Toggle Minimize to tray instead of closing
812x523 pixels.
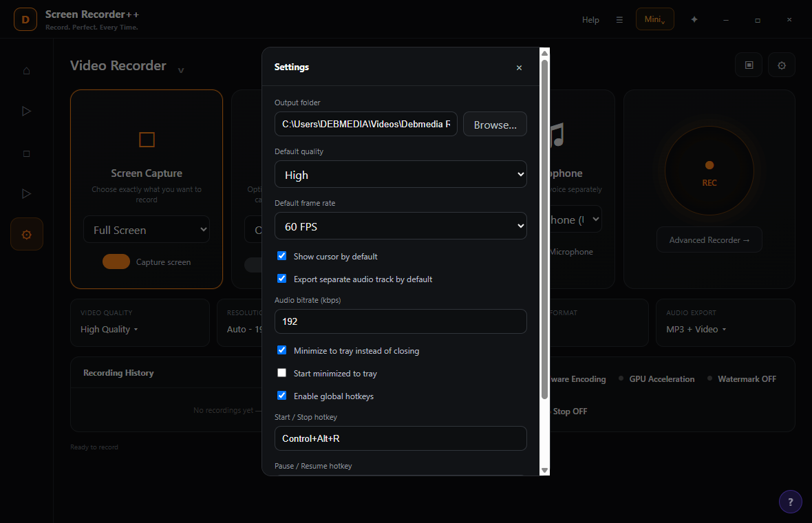point(281,350)
